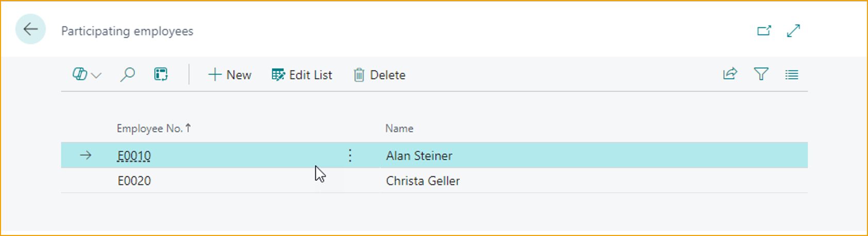Click the Alan Steiner name cell
Screen dimensions: 868x236
pyautogui.click(x=419, y=156)
